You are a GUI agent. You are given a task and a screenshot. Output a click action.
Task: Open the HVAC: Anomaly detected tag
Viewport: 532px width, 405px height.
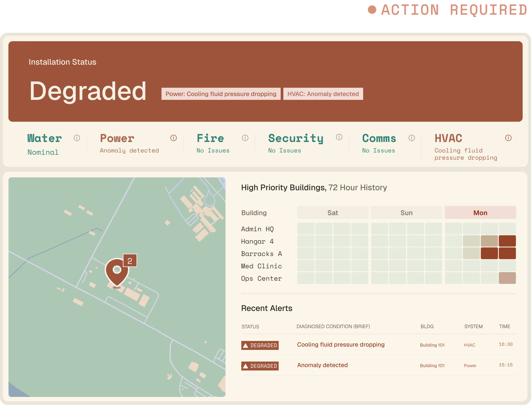323,94
